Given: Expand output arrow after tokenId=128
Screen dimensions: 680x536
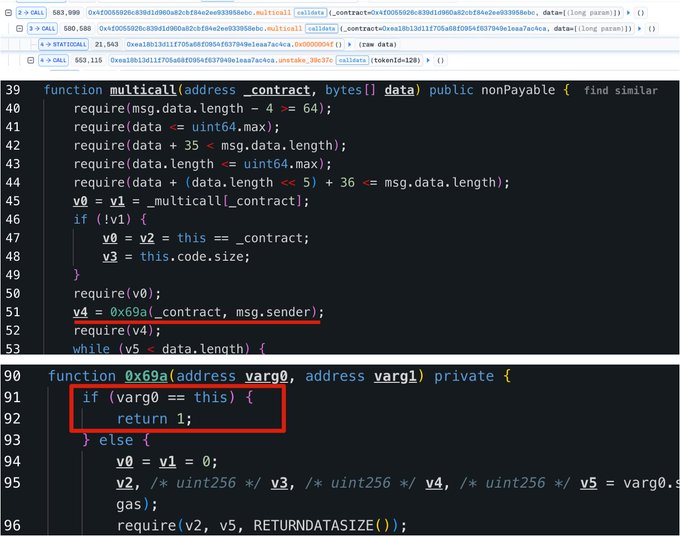Looking at the screenshot, I should pos(428,60).
